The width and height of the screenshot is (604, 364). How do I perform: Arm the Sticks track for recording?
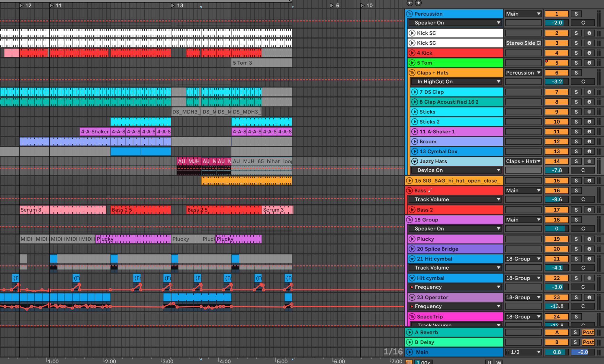click(x=589, y=112)
